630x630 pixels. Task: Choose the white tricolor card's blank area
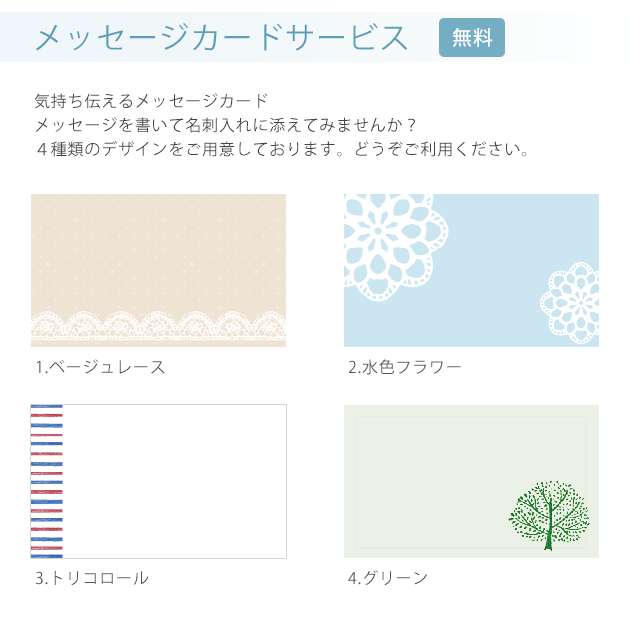175,481
